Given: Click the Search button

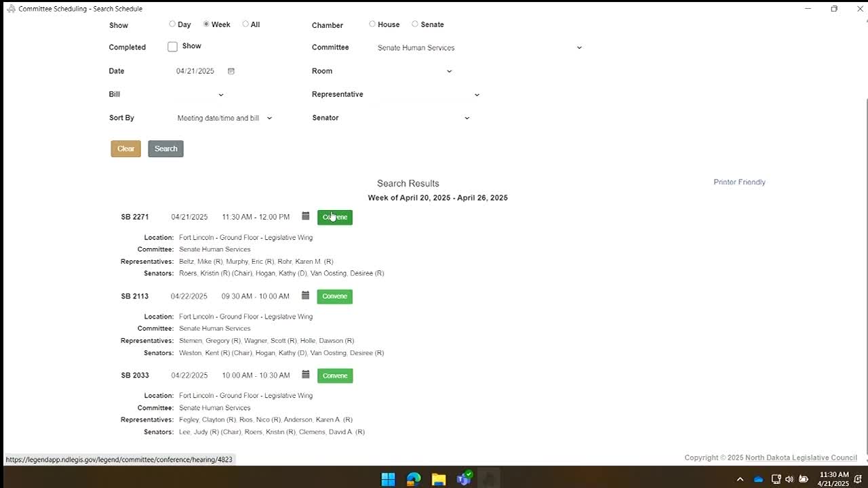Looking at the screenshot, I should pos(166,148).
